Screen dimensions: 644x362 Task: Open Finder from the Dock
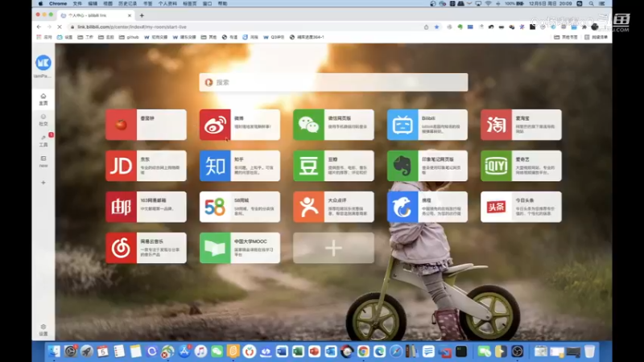54,352
